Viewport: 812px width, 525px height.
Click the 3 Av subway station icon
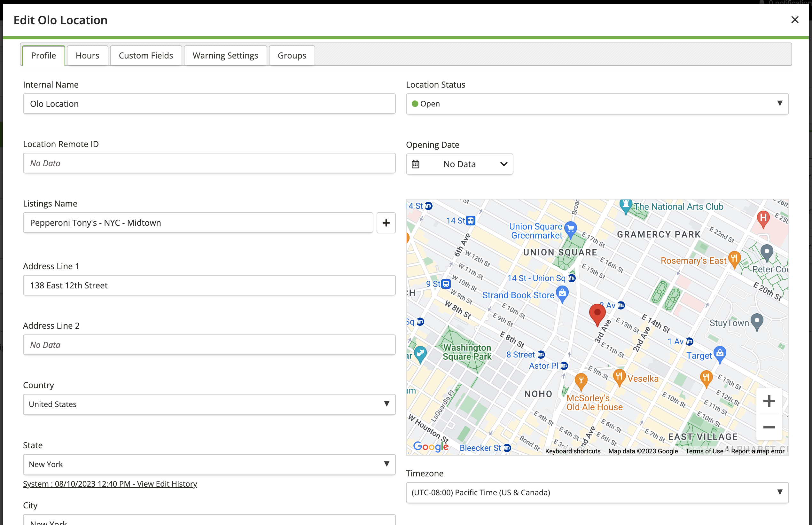pyautogui.click(x=621, y=305)
